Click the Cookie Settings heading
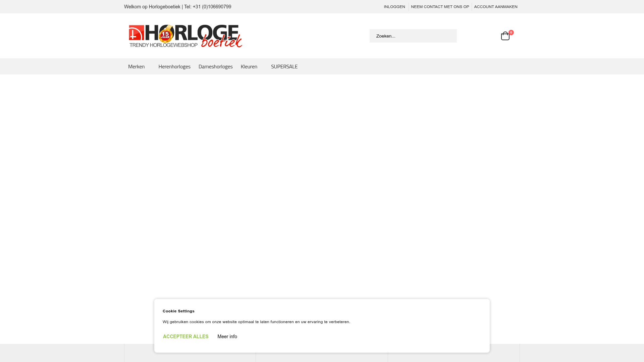This screenshot has width=644, height=362. tap(178, 311)
